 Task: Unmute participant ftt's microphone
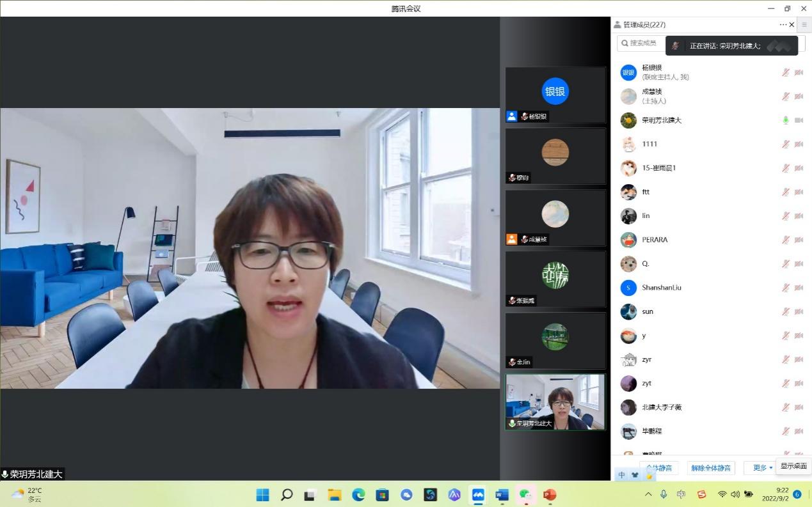pyautogui.click(x=786, y=192)
